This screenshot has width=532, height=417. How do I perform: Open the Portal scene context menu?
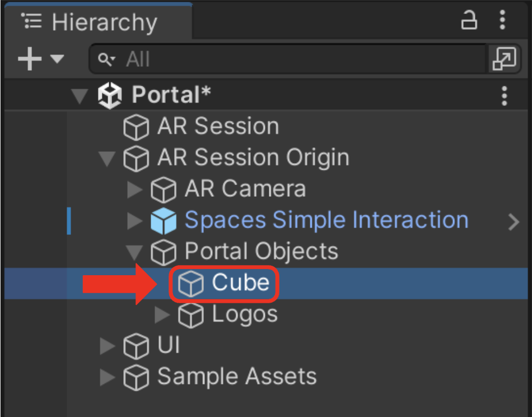504,96
